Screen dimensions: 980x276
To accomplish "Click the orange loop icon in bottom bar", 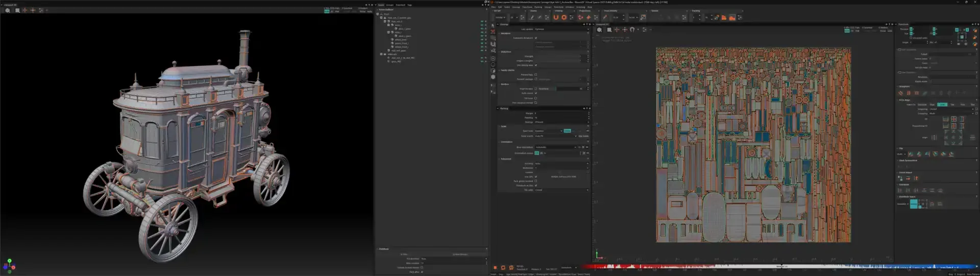I will (x=503, y=267).
